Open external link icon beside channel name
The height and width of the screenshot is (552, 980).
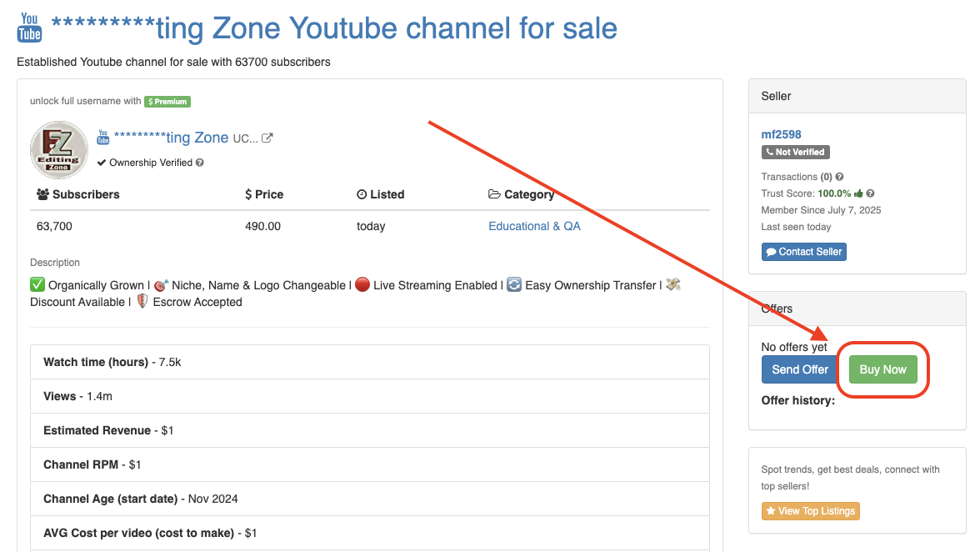tap(267, 138)
